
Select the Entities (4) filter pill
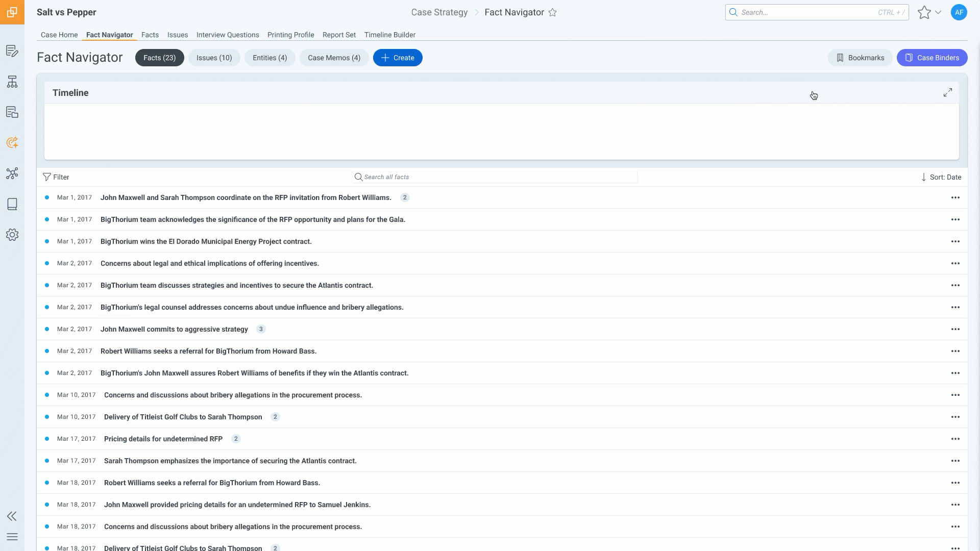270,58
